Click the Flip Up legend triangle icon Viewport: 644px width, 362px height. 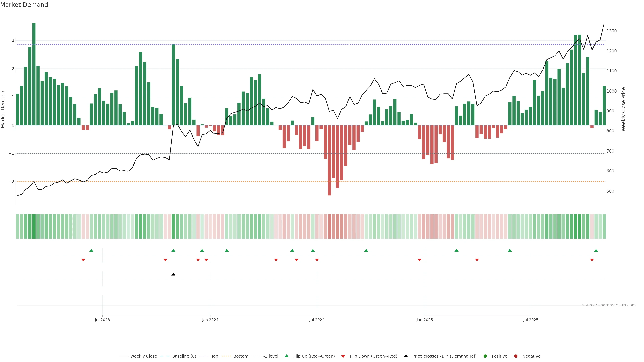click(286, 356)
